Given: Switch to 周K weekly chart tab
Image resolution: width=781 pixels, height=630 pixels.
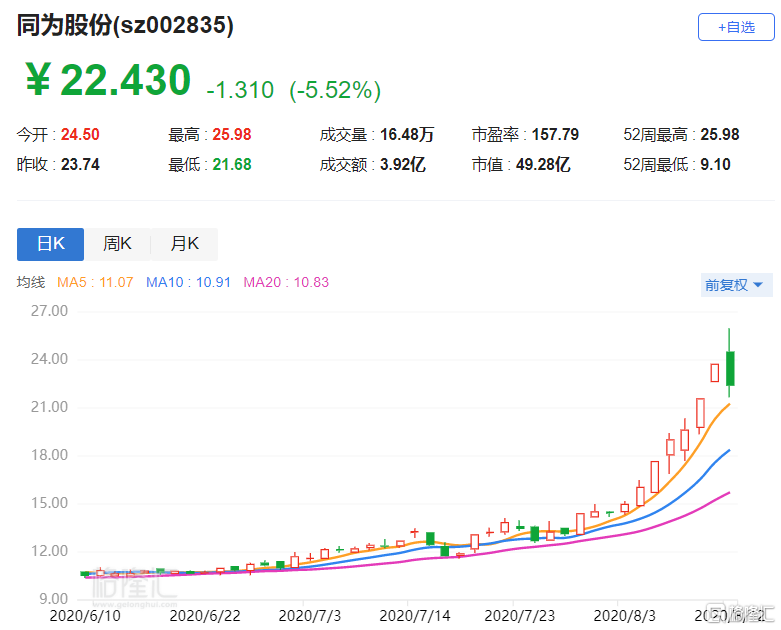Looking at the screenshot, I should 117,244.
